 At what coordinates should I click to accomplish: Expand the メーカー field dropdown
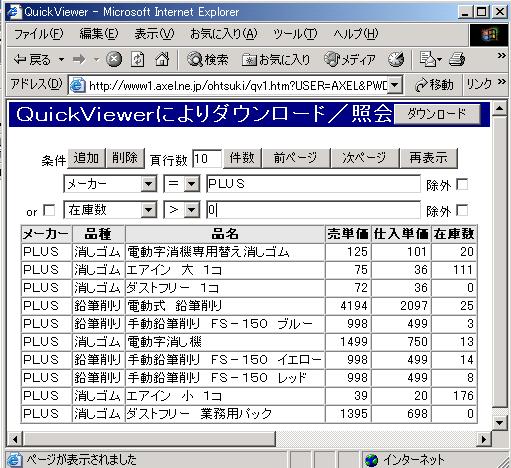(149, 184)
